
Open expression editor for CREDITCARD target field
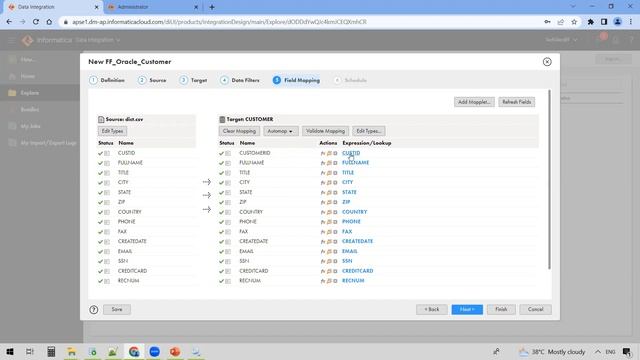click(x=323, y=271)
